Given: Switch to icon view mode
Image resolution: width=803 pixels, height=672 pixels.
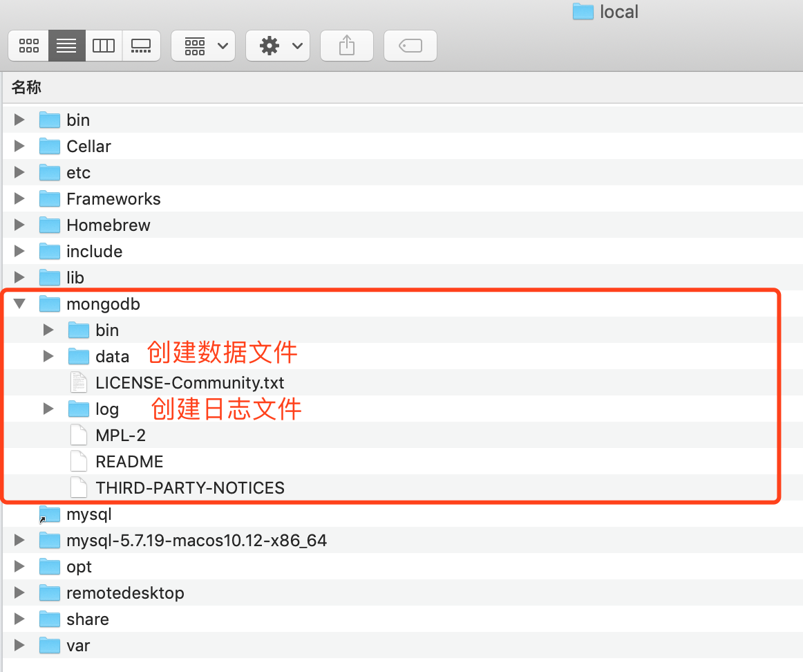Looking at the screenshot, I should pos(29,46).
